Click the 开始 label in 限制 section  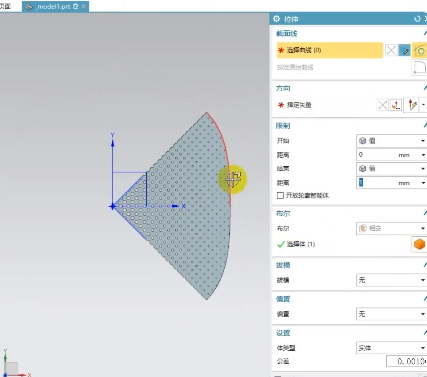tap(283, 141)
